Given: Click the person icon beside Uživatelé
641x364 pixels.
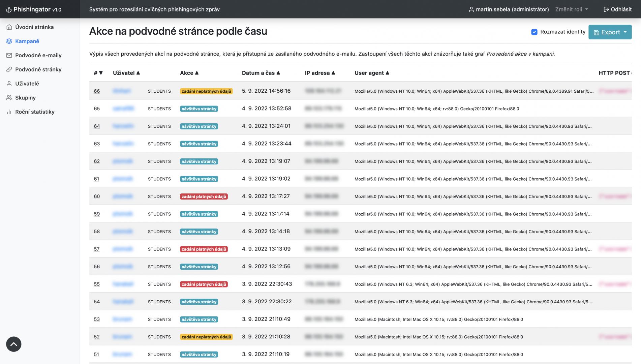Looking at the screenshot, I should [x=9, y=84].
